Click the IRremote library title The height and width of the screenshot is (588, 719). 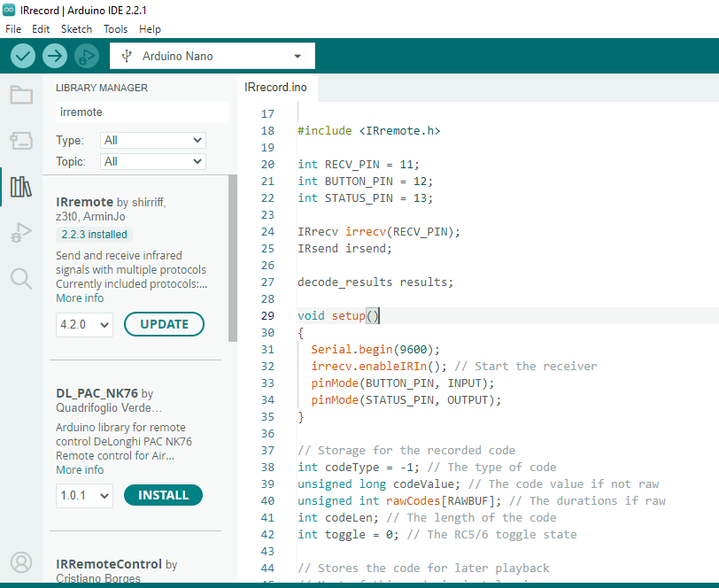pos(84,202)
